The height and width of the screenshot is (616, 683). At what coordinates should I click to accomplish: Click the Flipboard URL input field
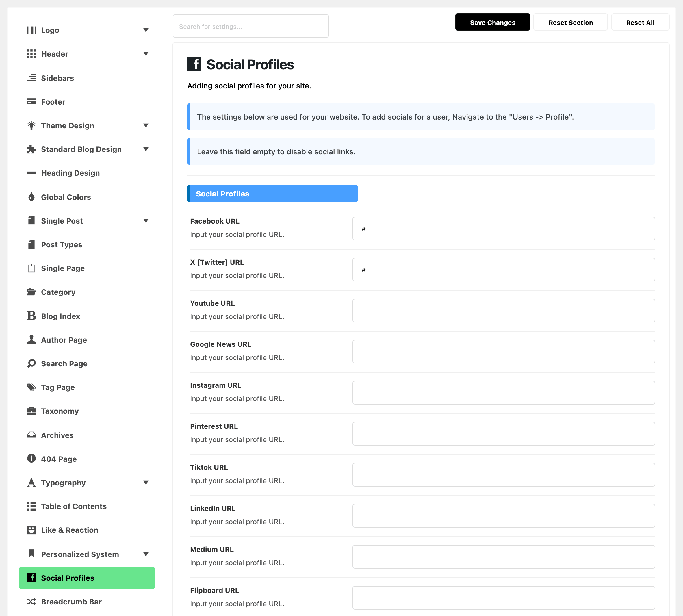coord(504,598)
